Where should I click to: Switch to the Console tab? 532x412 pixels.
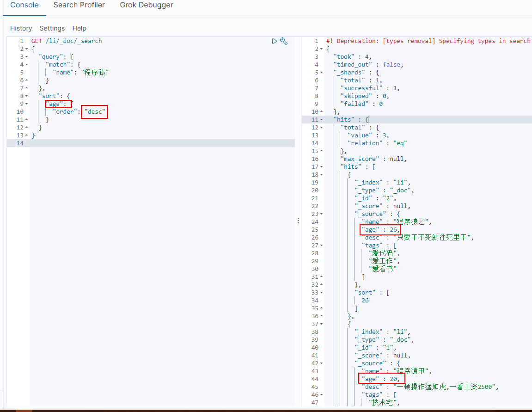click(24, 5)
